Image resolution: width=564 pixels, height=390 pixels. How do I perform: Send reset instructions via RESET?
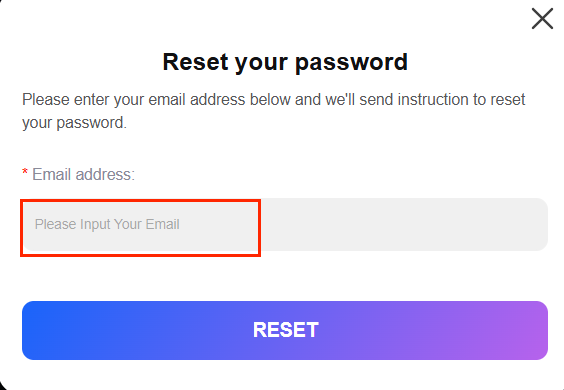tap(285, 330)
